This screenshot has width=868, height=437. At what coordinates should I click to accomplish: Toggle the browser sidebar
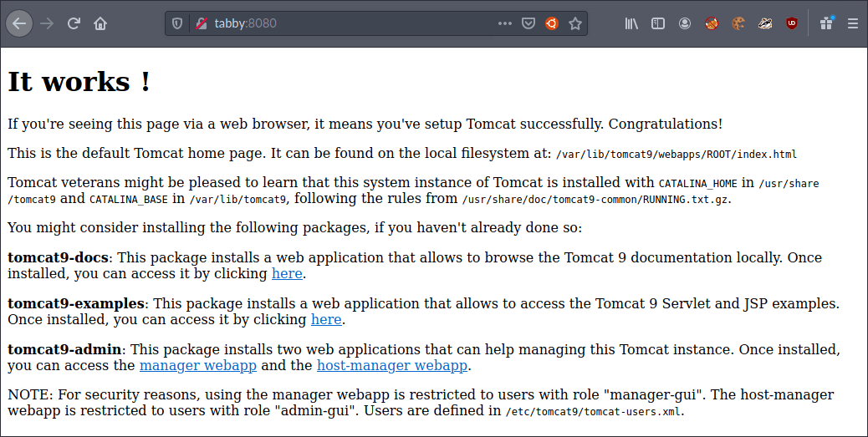click(657, 23)
